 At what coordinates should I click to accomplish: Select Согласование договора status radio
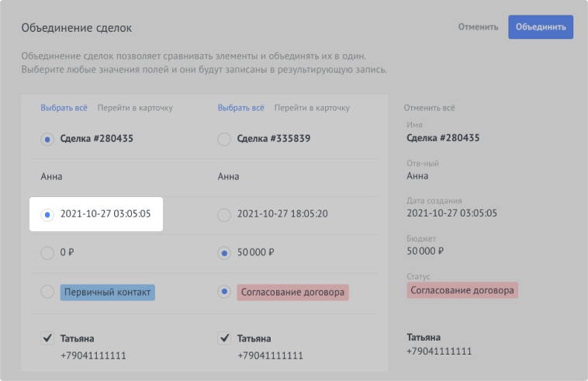[224, 292]
